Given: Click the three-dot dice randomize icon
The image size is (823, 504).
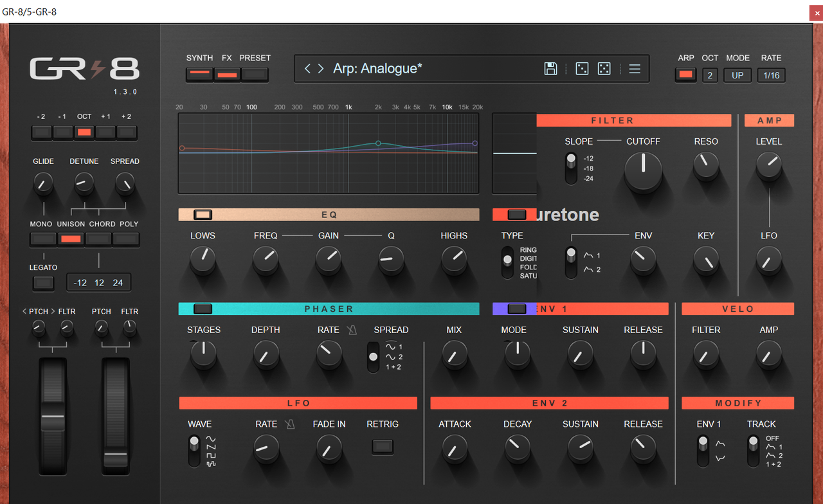Looking at the screenshot, I should (581, 69).
